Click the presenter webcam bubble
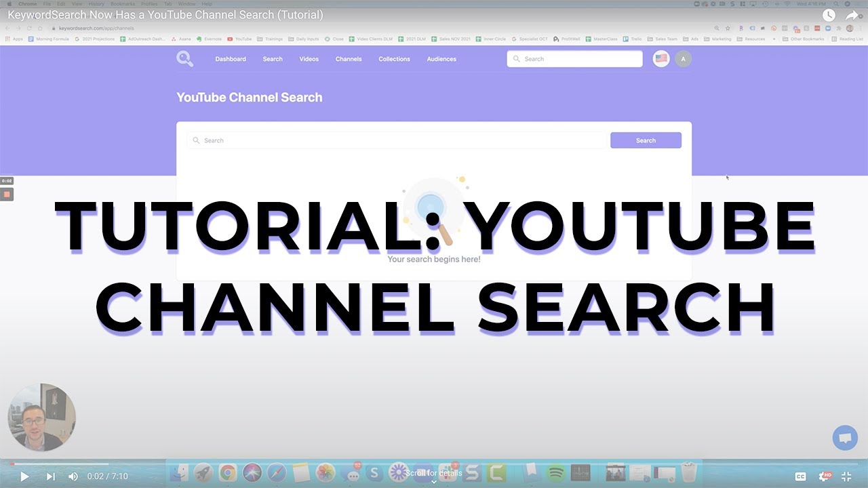 tap(41, 418)
